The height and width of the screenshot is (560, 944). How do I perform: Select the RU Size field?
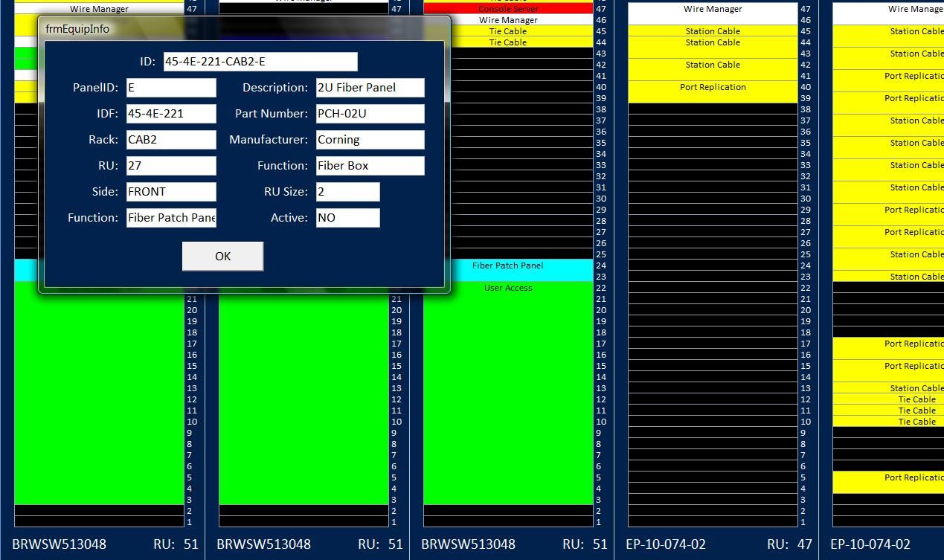point(348,192)
